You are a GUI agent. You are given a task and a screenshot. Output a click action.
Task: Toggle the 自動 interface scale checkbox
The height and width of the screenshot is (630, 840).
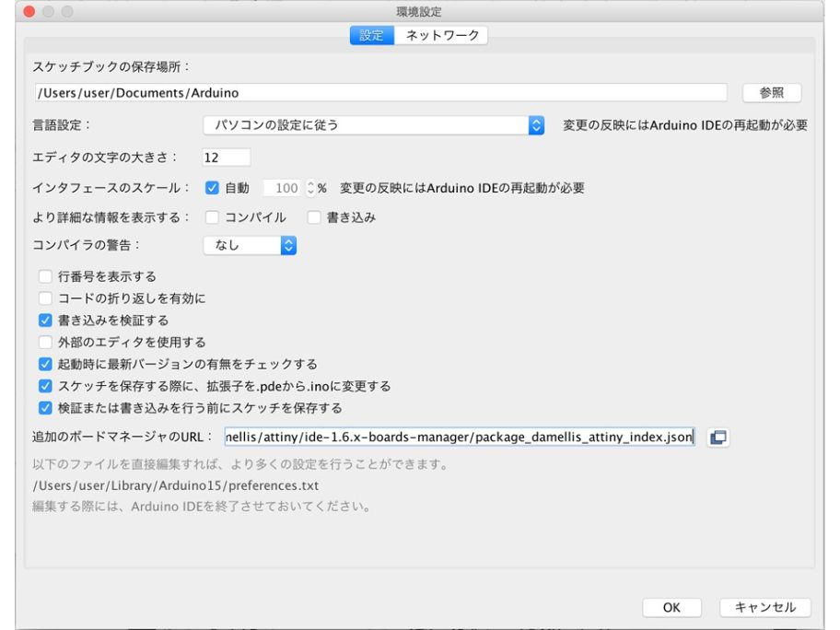212,188
